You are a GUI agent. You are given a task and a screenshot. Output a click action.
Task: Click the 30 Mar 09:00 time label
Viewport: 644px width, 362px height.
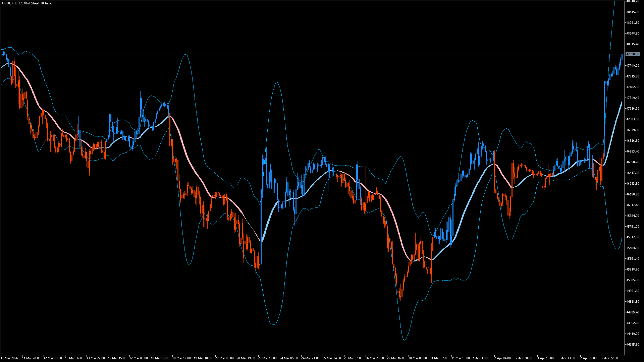[418, 358]
